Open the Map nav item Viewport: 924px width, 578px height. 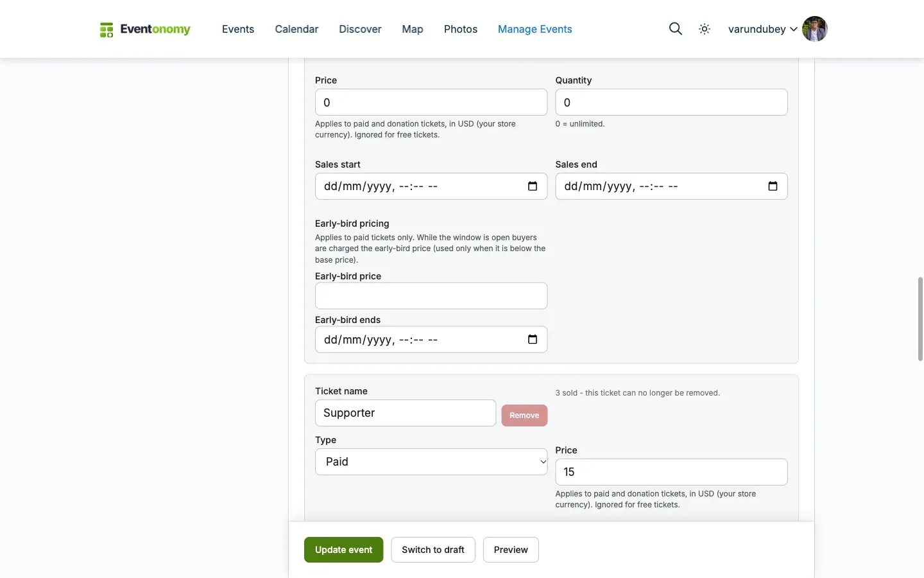click(413, 29)
